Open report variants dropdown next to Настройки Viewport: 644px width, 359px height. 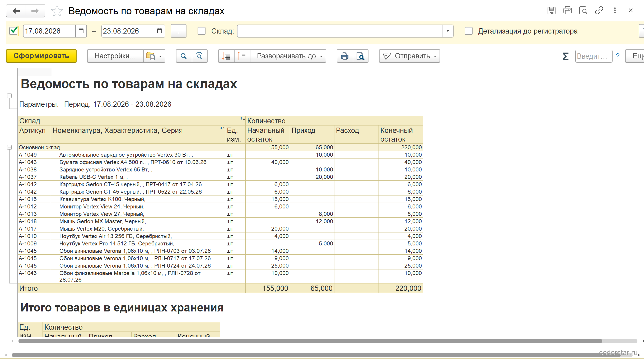[x=154, y=56]
